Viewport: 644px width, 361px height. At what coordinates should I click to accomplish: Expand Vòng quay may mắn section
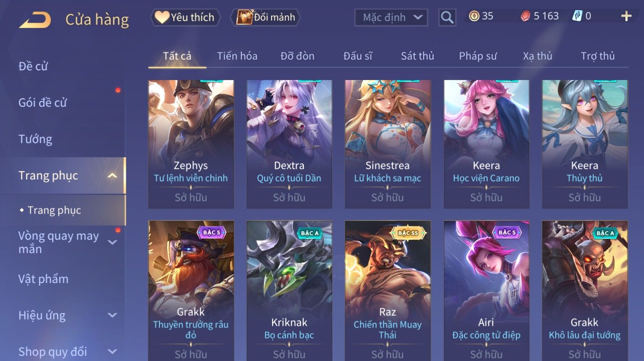tap(112, 242)
